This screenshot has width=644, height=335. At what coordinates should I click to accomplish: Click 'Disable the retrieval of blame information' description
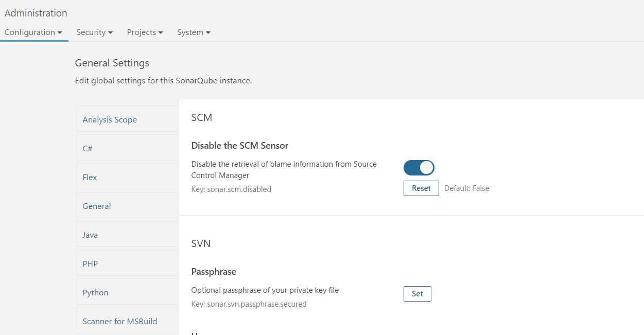point(284,170)
